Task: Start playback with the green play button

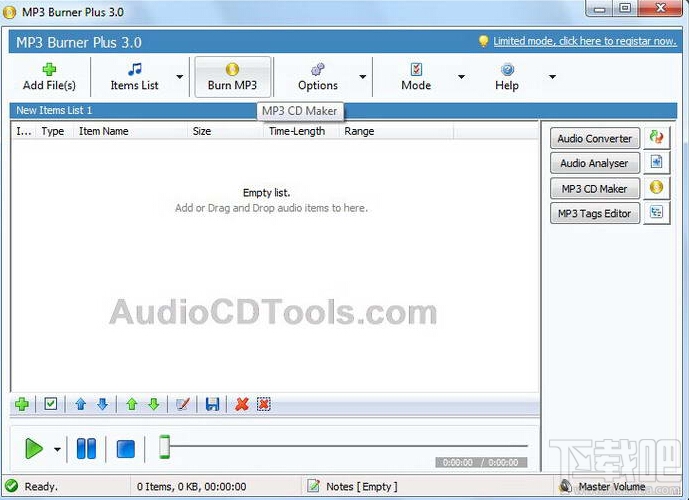Action: [34, 449]
